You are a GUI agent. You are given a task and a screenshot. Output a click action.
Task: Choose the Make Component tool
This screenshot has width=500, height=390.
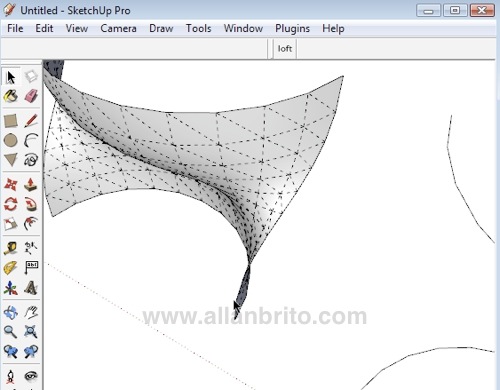31,76
